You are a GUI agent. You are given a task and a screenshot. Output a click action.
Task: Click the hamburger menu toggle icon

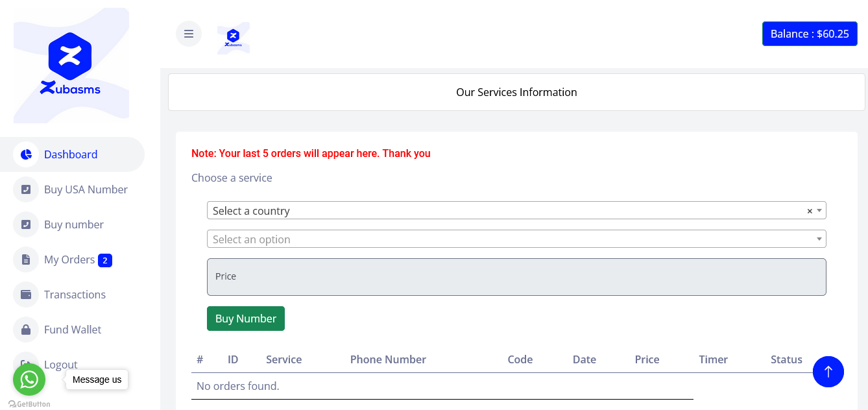coord(189,34)
